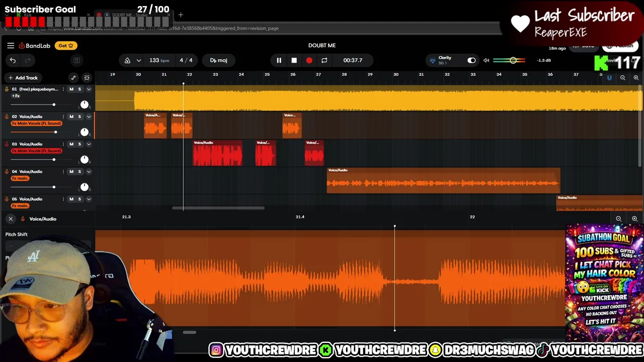This screenshot has width=644, height=362.
Task: Toggle the magnet snap-to-grid icon
Action: click(x=609, y=78)
